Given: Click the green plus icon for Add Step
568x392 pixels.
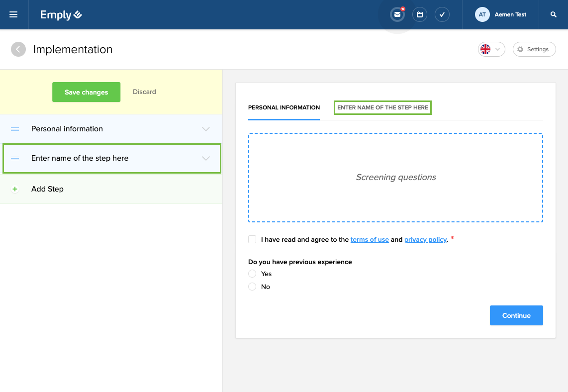Looking at the screenshot, I should pos(15,189).
